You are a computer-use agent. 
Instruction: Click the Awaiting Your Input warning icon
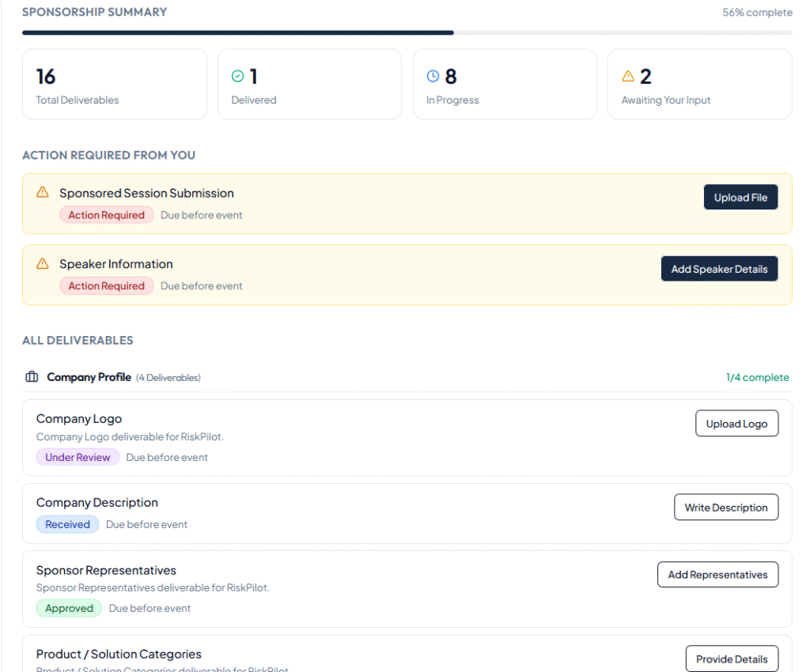coord(628,76)
